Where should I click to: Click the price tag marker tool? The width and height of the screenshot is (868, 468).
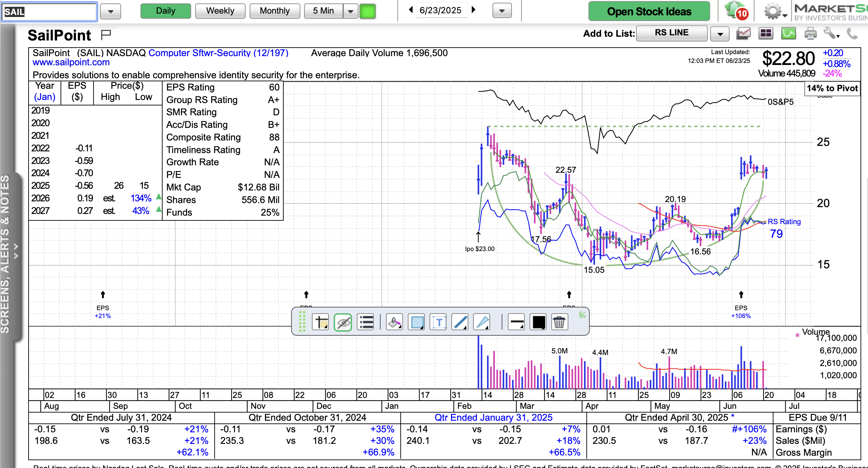[395, 322]
